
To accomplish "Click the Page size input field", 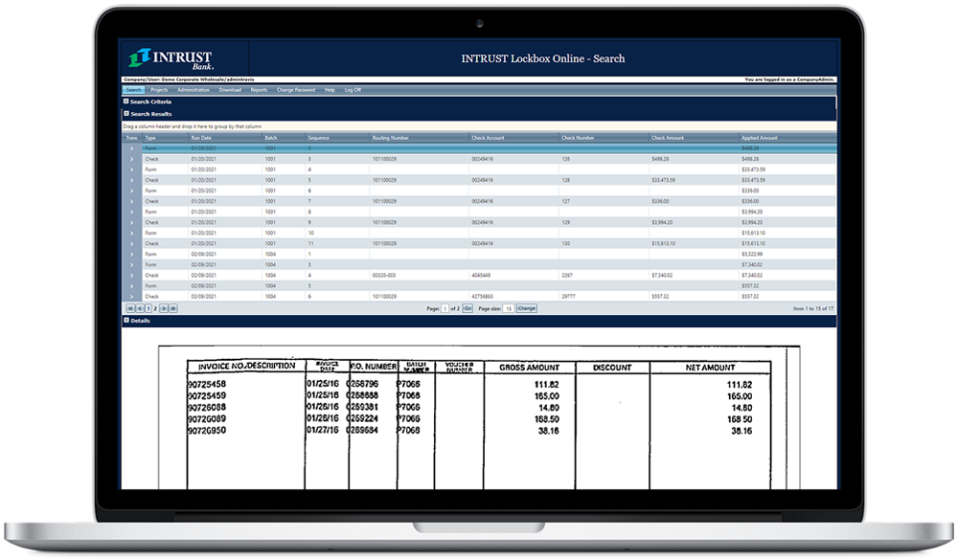I will [x=508, y=308].
